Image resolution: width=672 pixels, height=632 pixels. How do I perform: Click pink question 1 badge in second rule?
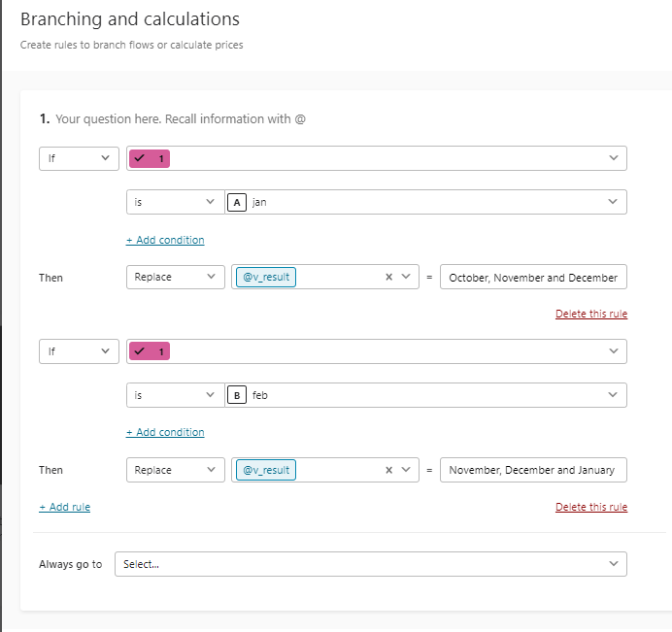pyautogui.click(x=150, y=351)
